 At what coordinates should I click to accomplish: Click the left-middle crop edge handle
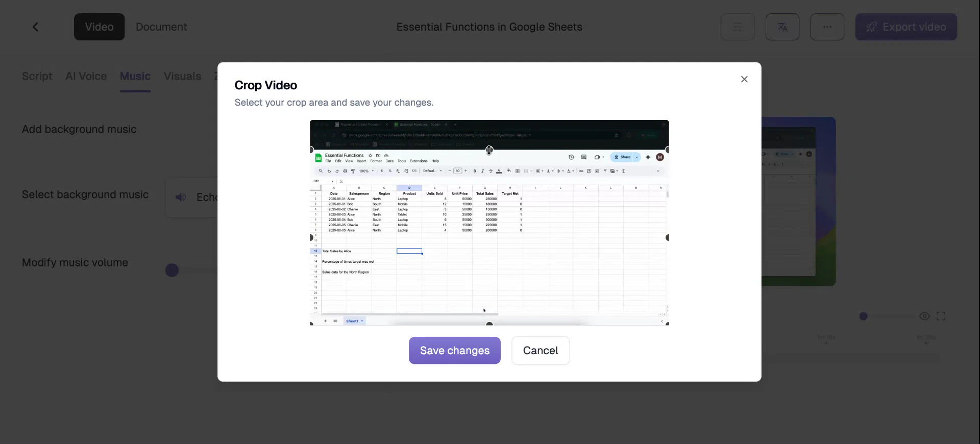(x=311, y=238)
